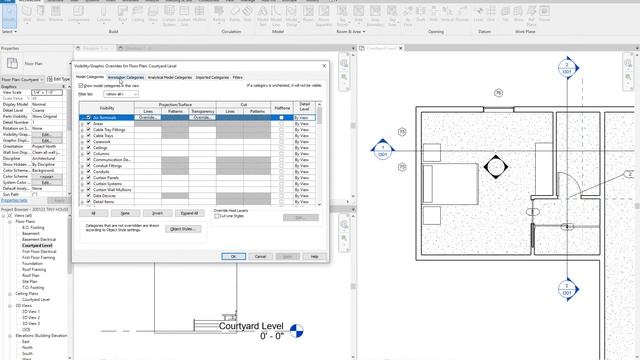Toggle Ceilings category visibility
This screenshot has height=360, width=640.
click(x=89, y=148)
